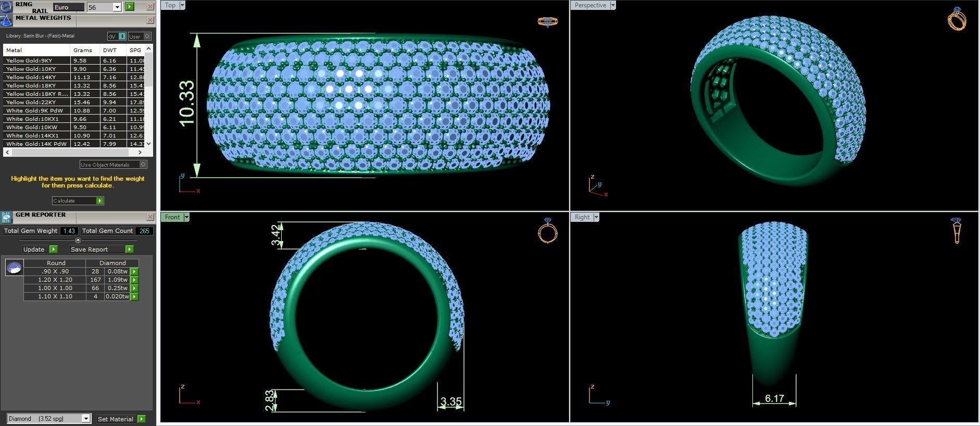This screenshot has width=980, height=426.
Task: Open the Diamond (3.52 spg) material dropdown
Action: click(86, 419)
